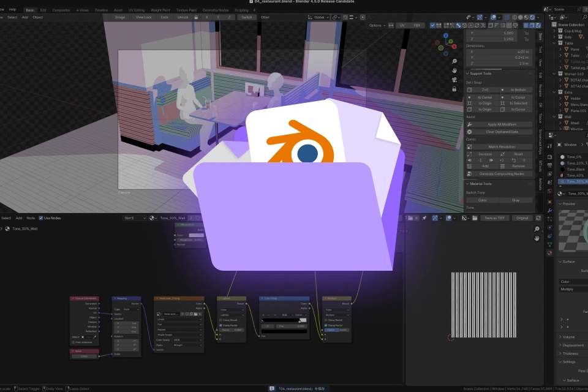This screenshot has height=392, width=588.
Task: Switch to the Compositor workspace tab
Action: [x=61, y=10]
